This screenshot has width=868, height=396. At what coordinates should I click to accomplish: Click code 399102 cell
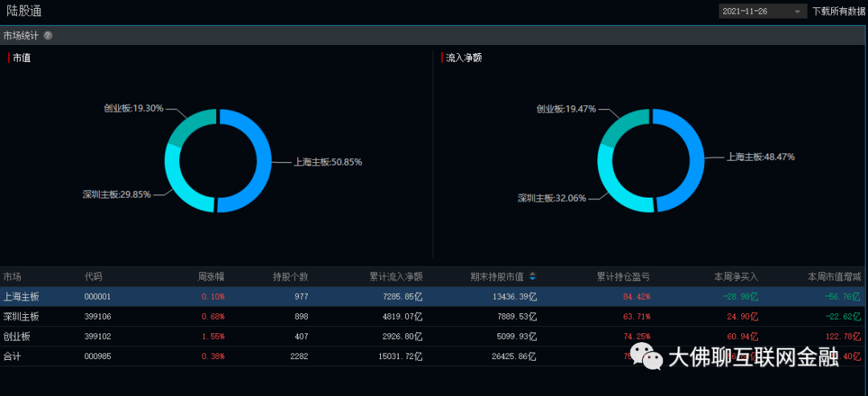pos(97,337)
